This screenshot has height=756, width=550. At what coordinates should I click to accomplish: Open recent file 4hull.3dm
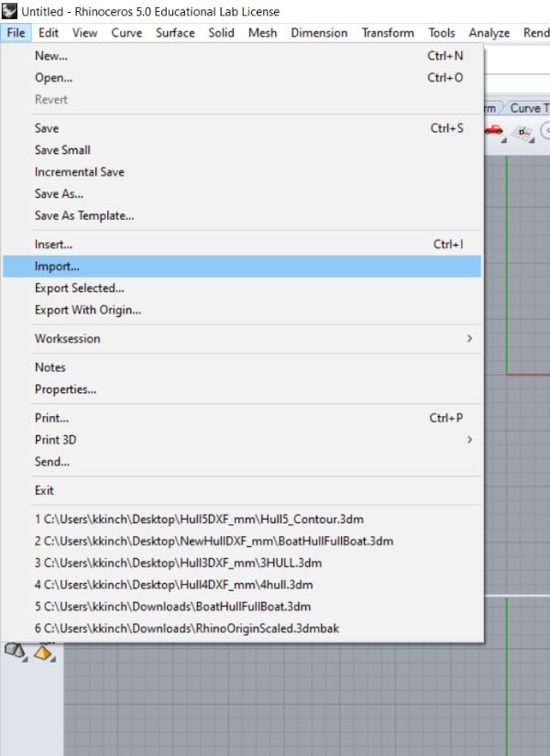[x=242, y=585]
